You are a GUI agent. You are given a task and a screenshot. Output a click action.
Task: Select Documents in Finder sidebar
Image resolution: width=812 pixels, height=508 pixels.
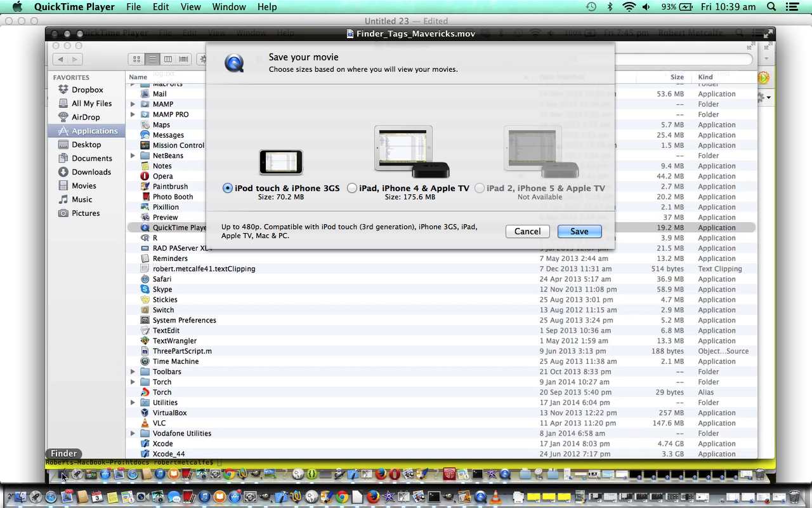click(x=85, y=158)
